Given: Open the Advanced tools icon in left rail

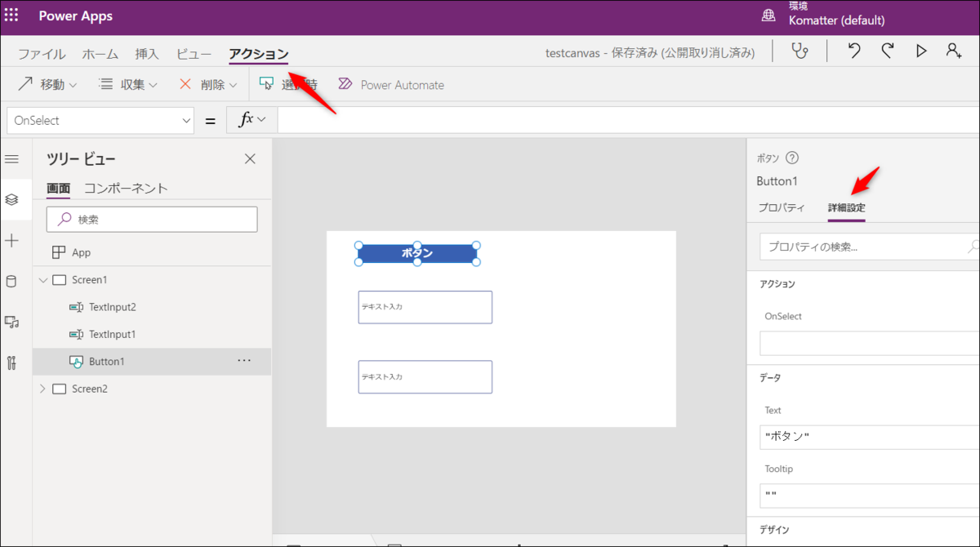Looking at the screenshot, I should tap(11, 363).
